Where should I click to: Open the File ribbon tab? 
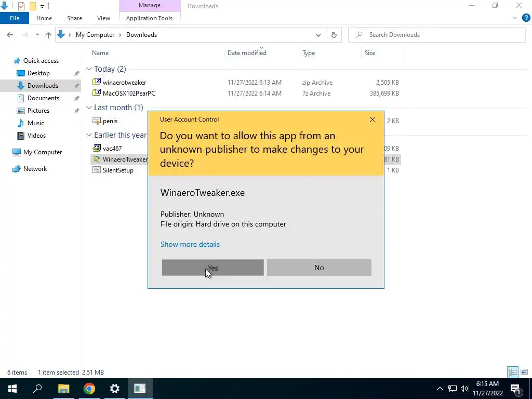click(15, 18)
